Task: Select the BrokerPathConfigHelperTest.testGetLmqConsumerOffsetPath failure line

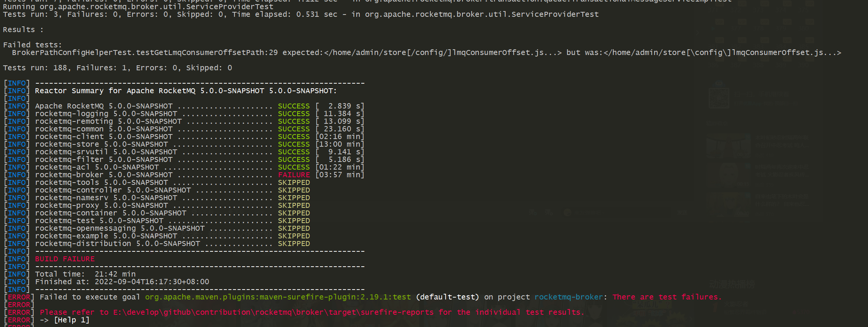Action: click(x=427, y=53)
